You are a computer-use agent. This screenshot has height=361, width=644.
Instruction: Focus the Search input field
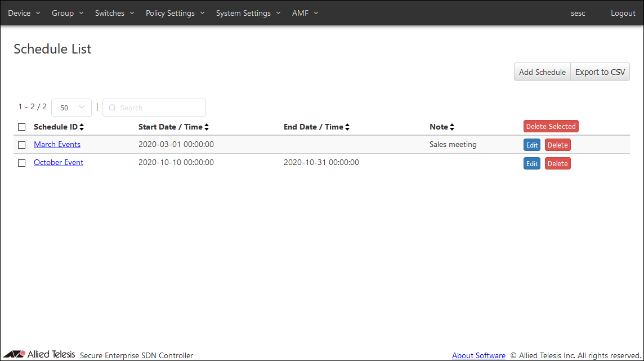point(158,108)
